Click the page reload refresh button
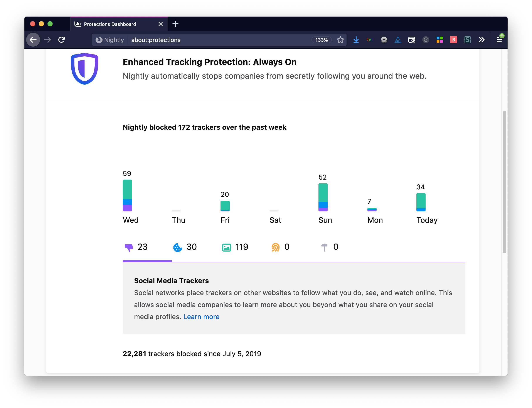 coord(62,39)
